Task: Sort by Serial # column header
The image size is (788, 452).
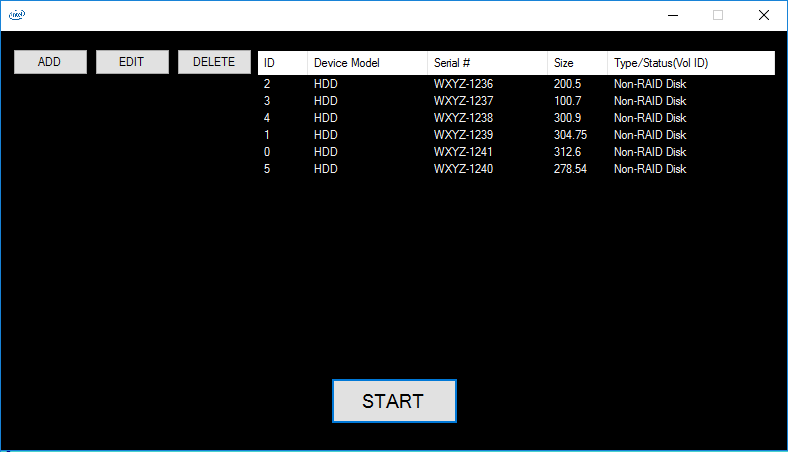Action: pyautogui.click(x=487, y=63)
